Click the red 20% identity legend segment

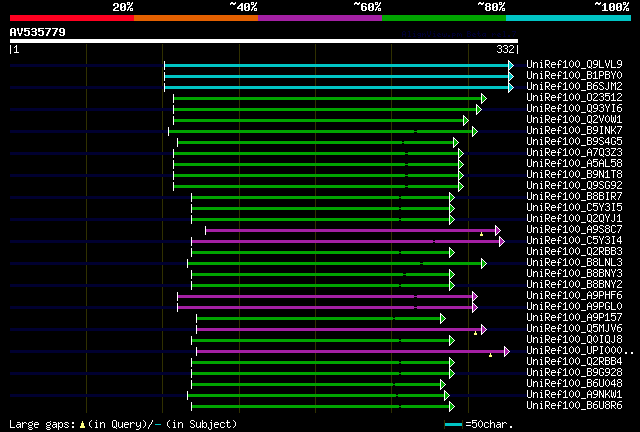[x=72, y=18]
